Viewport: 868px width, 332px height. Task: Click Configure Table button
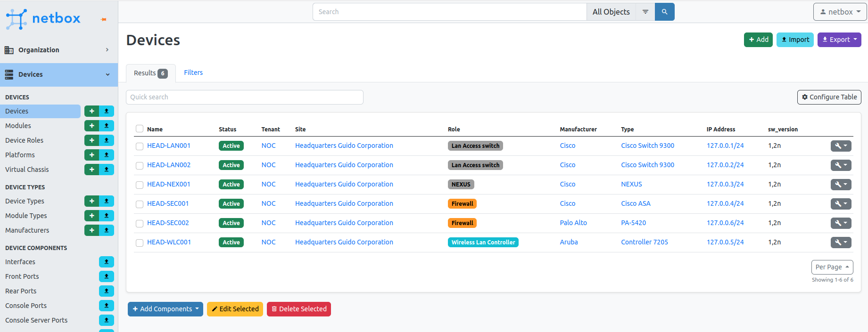pyautogui.click(x=829, y=97)
